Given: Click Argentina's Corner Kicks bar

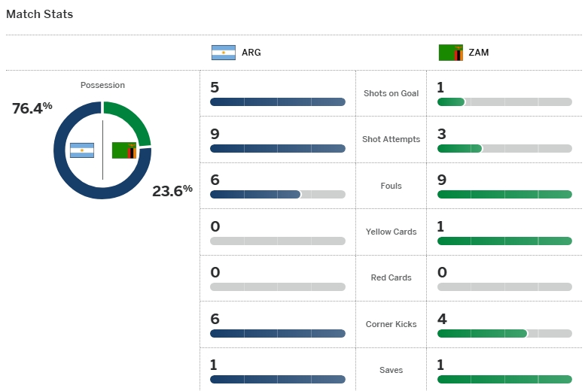Looking at the screenshot, I should pyautogui.click(x=278, y=333).
